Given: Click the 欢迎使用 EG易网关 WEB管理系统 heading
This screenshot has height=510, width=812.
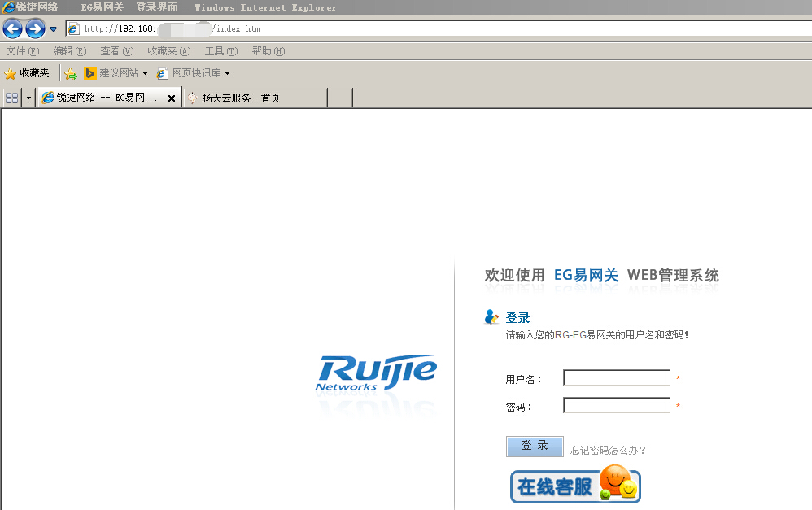Looking at the screenshot, I should point(602,276).
